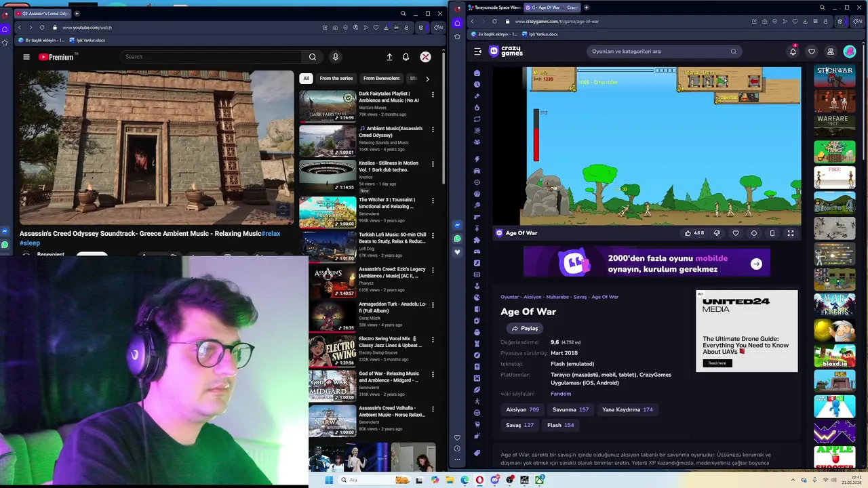868x488 pixels.
Task: Open trending flame sidebar icon
Action: pyautogui.click(x=477, y=108)
